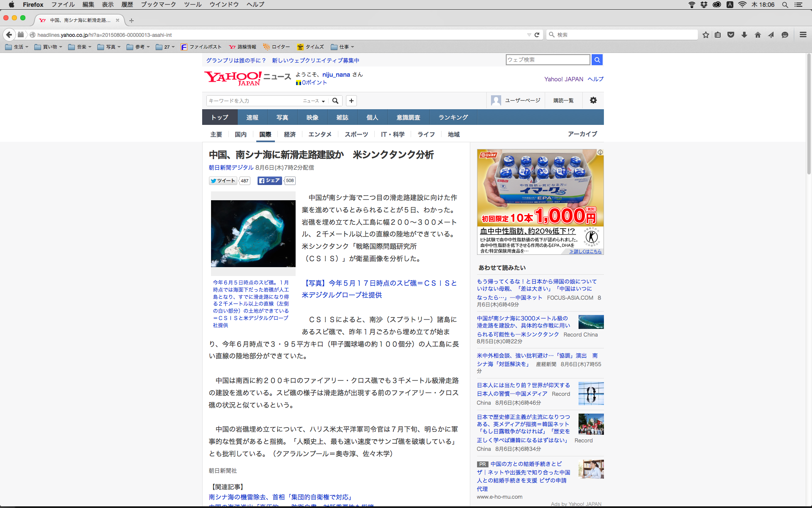Screen dimensions: 812x508
Task: Open the 朝日新聞デジタル source link
Action: pyautogui.click(x=231, y=168)
